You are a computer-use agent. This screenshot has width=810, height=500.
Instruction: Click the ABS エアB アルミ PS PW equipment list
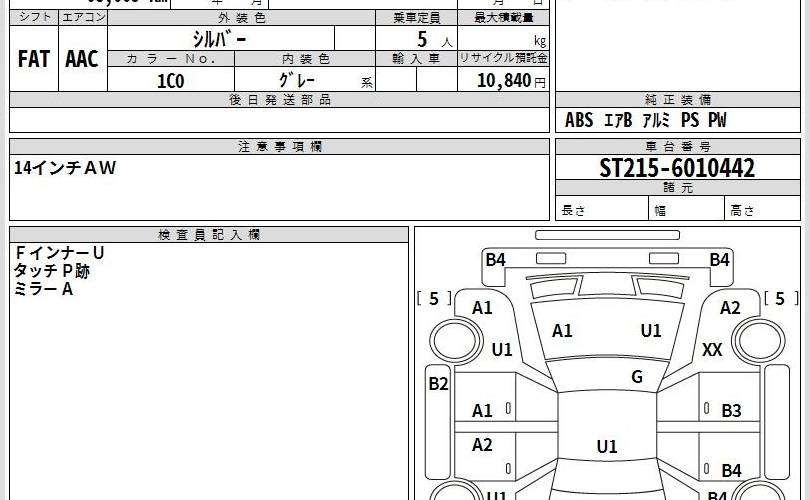(x=645, y=121)
